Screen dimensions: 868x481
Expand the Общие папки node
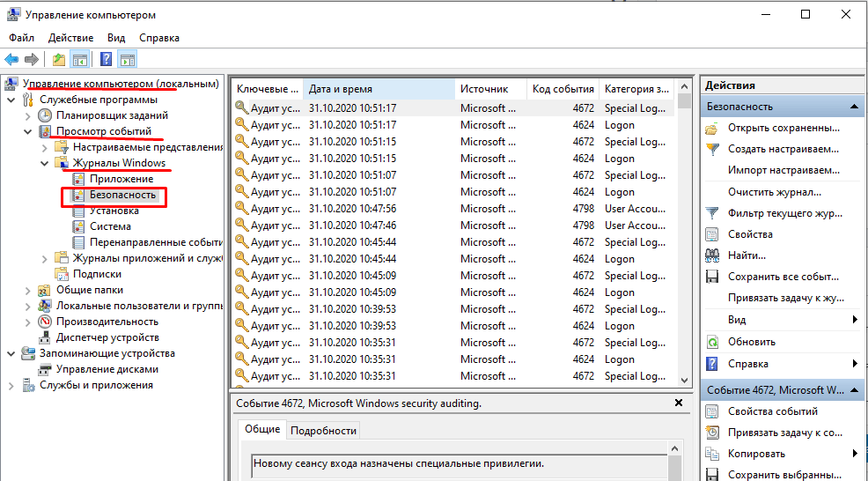coord(28,291)
